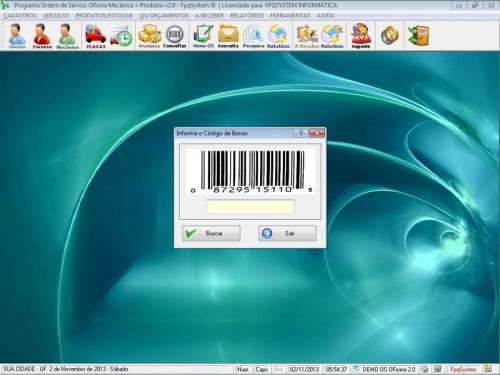The image size is (500, 375).
Task: Open the A Receber Relatório icon
Action: [332, 36]
